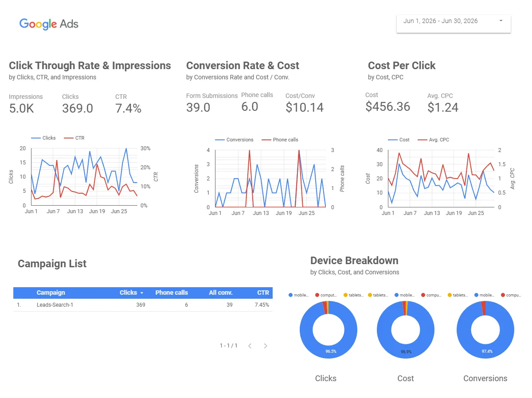This screenshot has height=398, width=532.
Task: Toggle the red CTR legend entry
Action: 74,138
